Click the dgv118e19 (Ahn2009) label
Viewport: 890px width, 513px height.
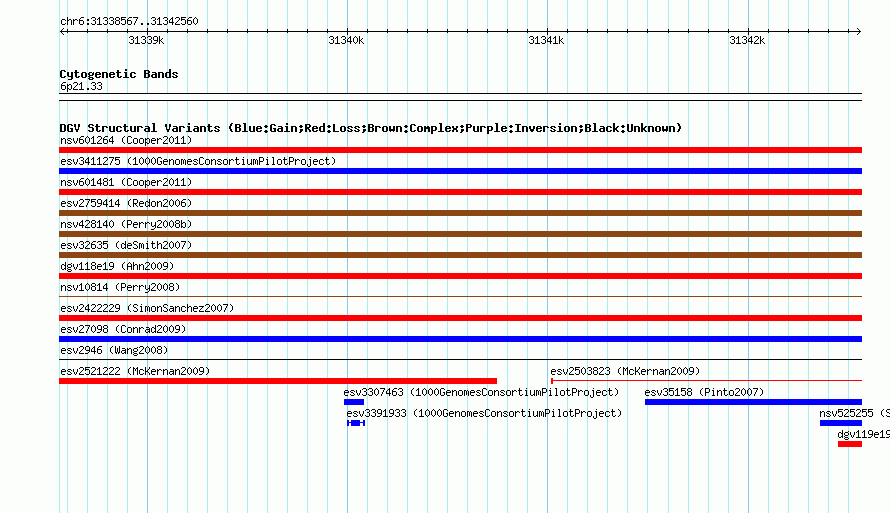117,266
